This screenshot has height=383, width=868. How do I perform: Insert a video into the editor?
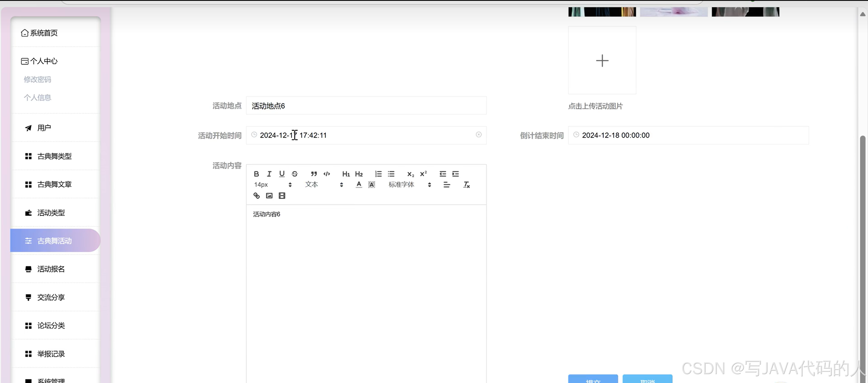[x=282, y=195]
